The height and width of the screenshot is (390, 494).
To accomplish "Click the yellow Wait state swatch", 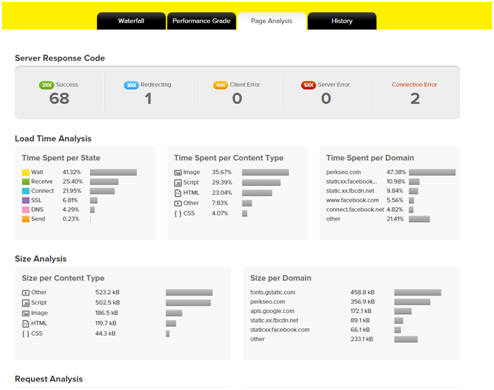I will coord(26,172).
